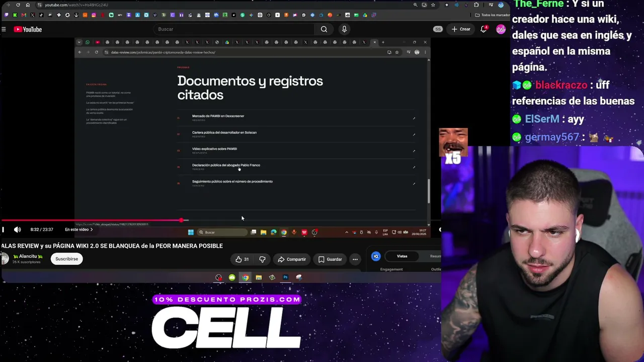
Task: Save the video with Guardar
Action: 330,259
